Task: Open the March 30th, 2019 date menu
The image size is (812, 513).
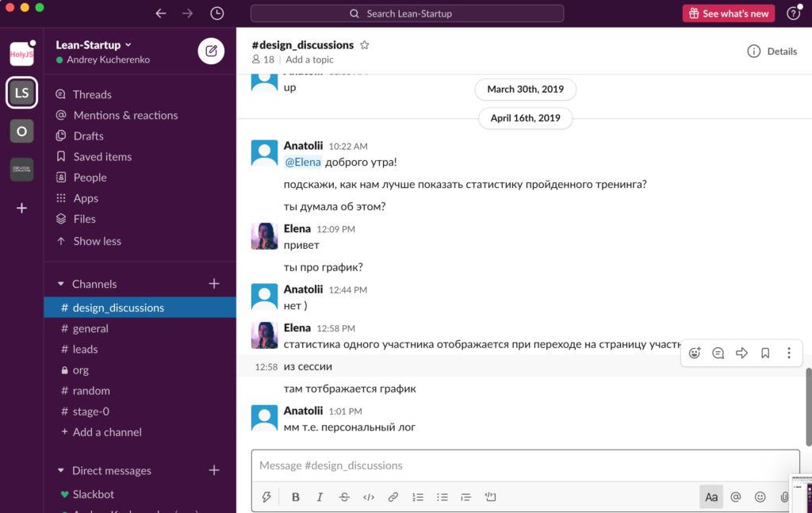Action: pos(525,89)
